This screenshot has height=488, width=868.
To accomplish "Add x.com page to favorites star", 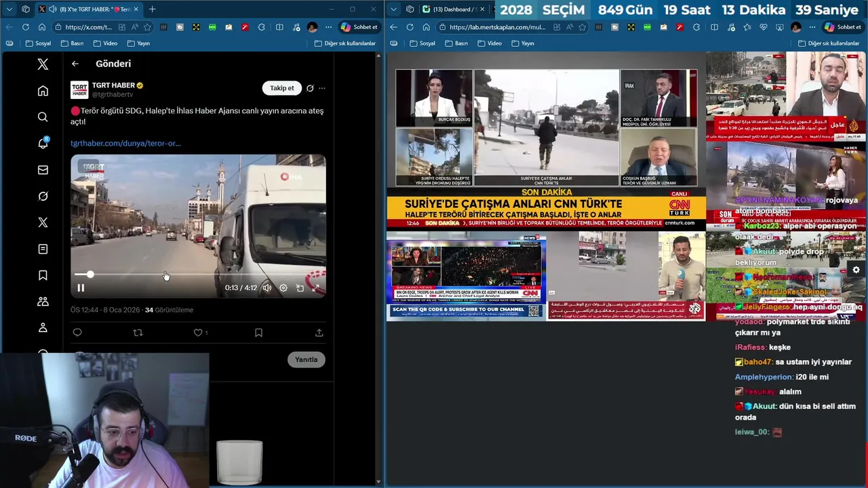I will tap(147, 27).
